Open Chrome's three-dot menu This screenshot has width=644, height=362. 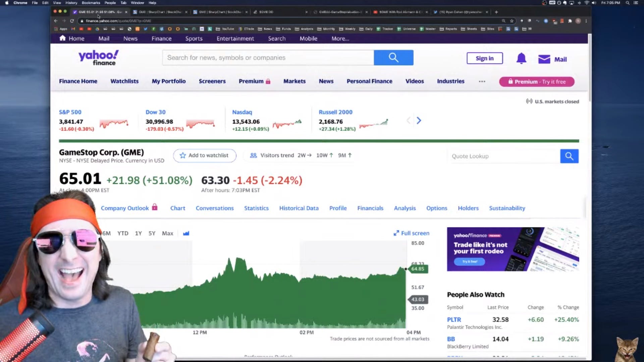pos(586,21)
